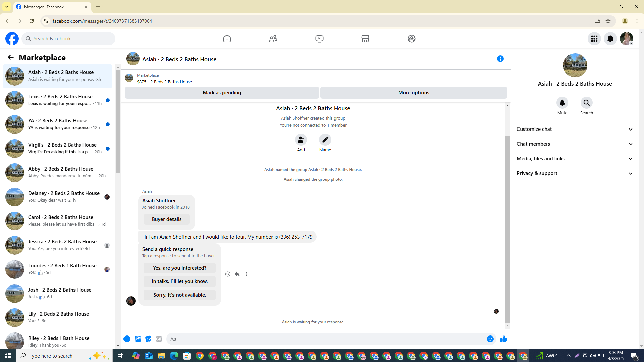The width and height of the screenshot is (644, 362).
Task: Open the YA 2 Beds 2 Baths House chat
Action: [57, 124]
